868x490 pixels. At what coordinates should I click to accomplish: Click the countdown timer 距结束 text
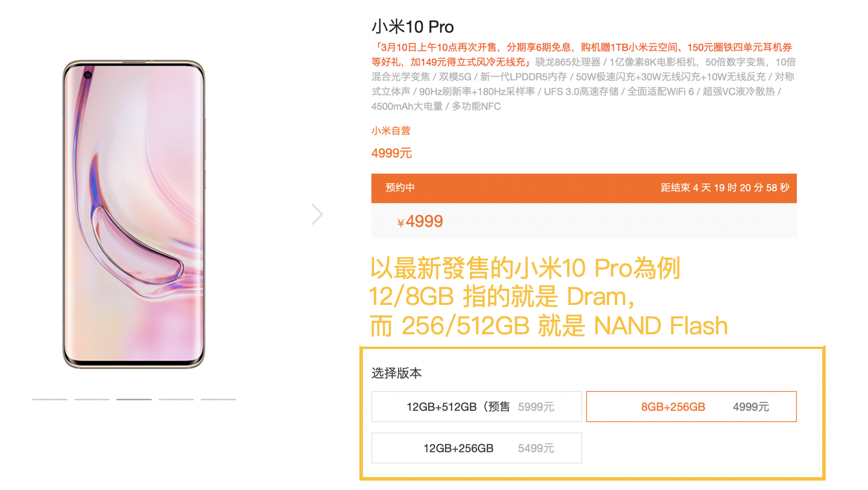point(725,188)
